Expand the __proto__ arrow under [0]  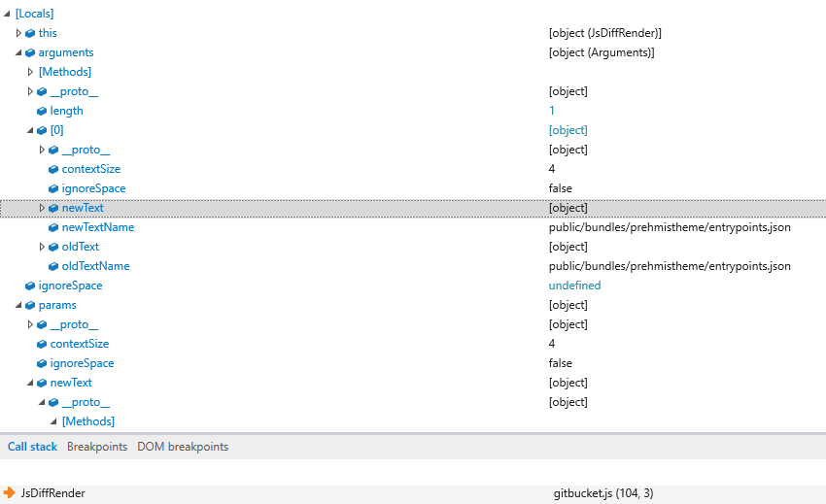(x=42, y=150)
